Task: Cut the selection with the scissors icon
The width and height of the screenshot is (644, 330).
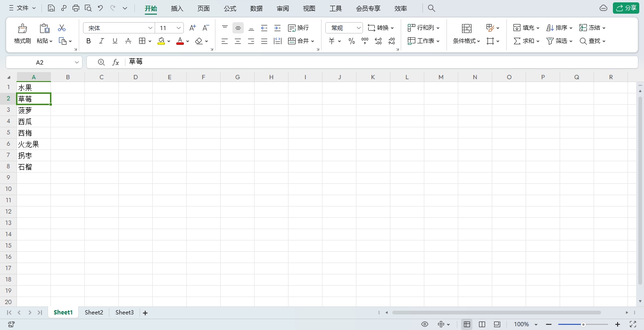Action: coord(62,28)
